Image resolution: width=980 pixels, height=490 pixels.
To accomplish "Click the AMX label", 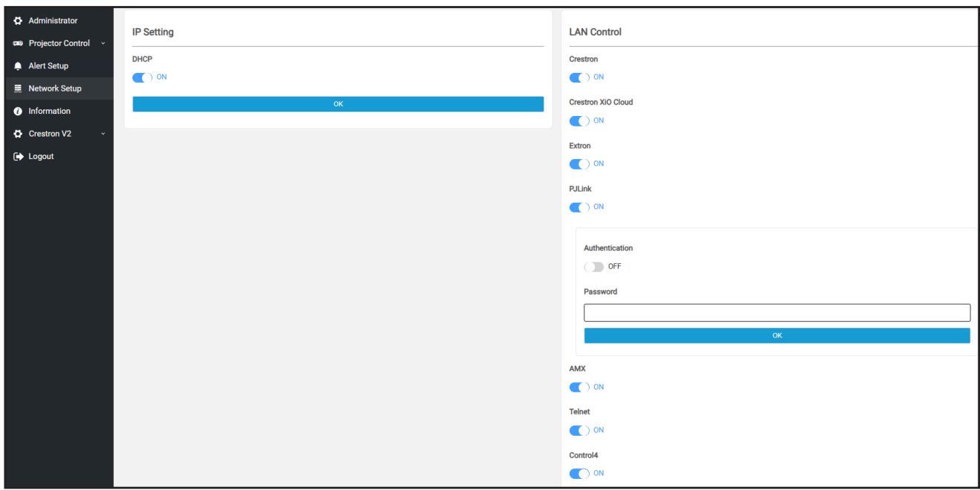I will click(x=578, y=369).
